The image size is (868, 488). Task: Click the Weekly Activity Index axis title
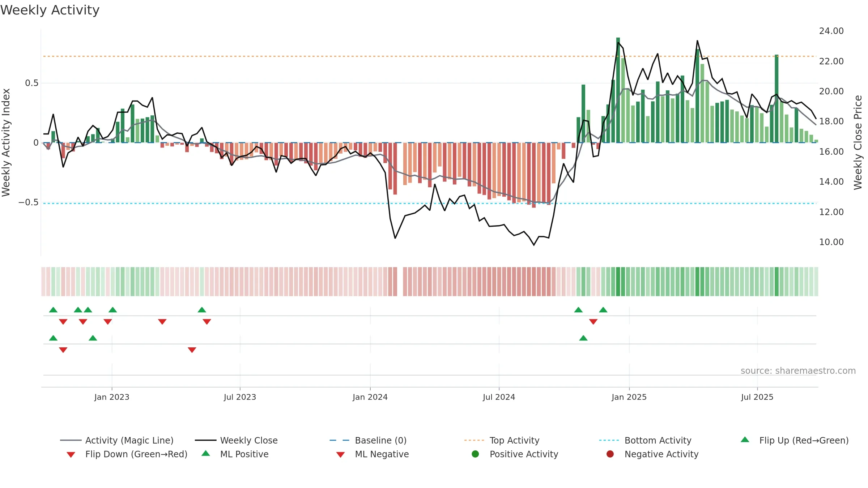click(6, 142)
